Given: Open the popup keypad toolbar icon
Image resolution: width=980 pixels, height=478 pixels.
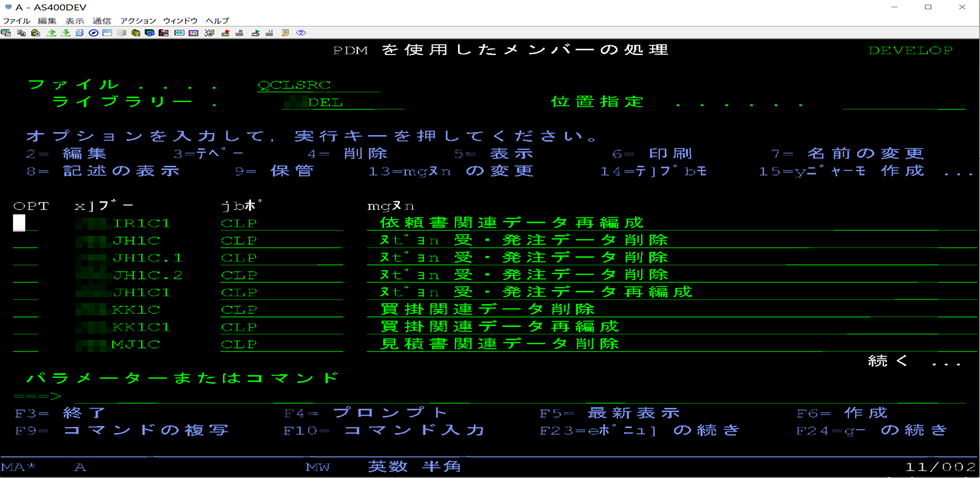Looking at the screenshot, I should pos(179,33).
